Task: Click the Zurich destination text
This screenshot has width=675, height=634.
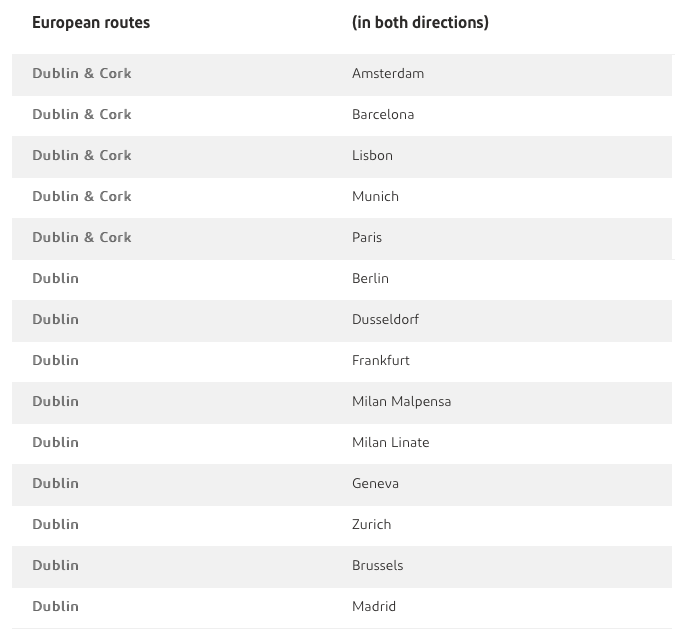Action: coord(371,525)
